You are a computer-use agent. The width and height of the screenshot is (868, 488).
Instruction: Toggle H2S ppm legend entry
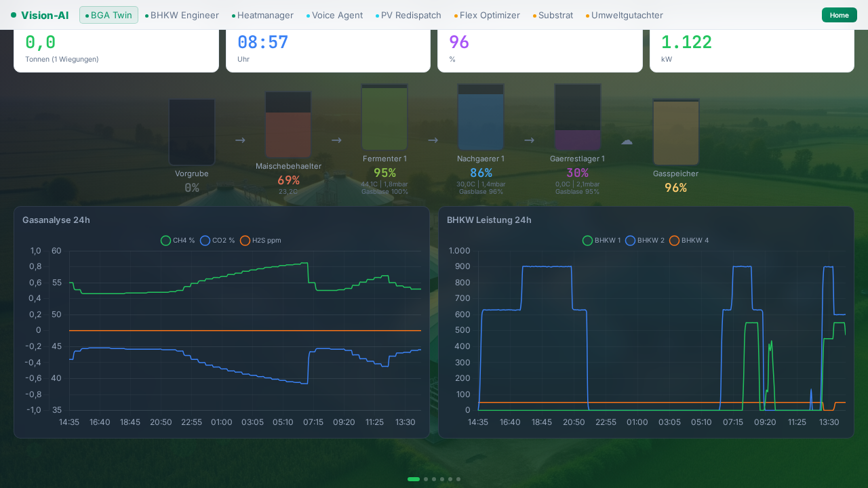tap(260, 241)
